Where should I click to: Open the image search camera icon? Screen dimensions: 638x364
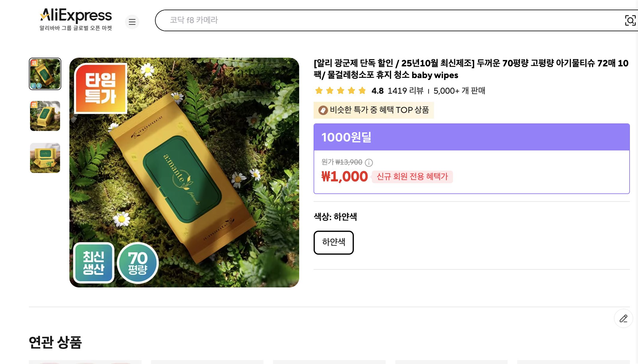(630, 21)
